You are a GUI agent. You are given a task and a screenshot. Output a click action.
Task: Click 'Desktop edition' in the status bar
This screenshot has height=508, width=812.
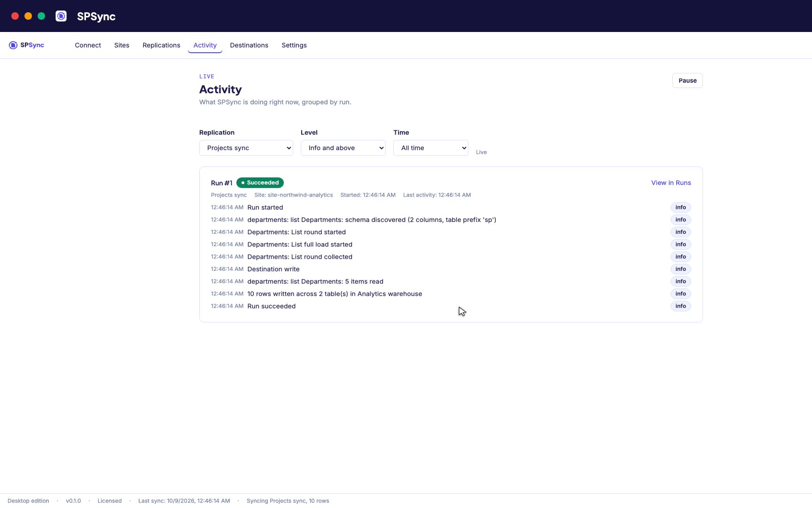coord(28,501)
